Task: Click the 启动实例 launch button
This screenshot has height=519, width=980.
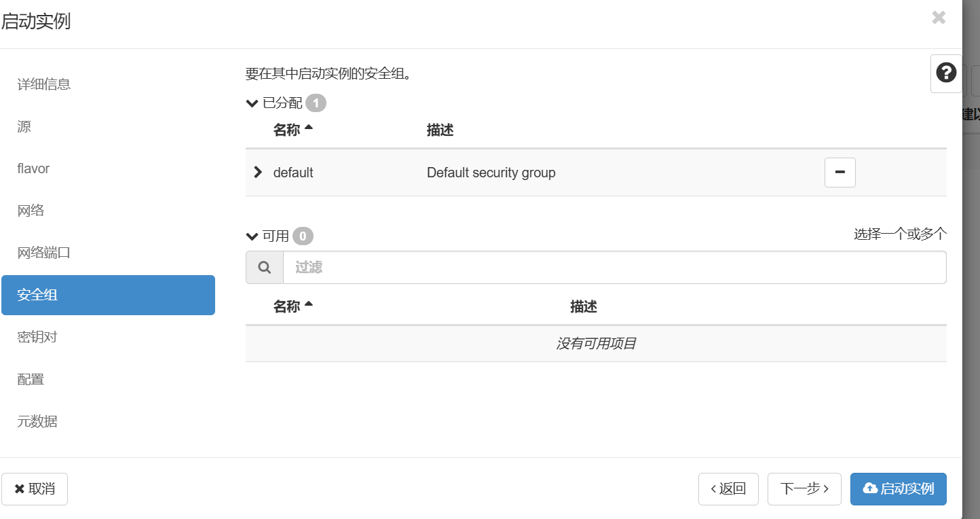Action: click(898, 489)
